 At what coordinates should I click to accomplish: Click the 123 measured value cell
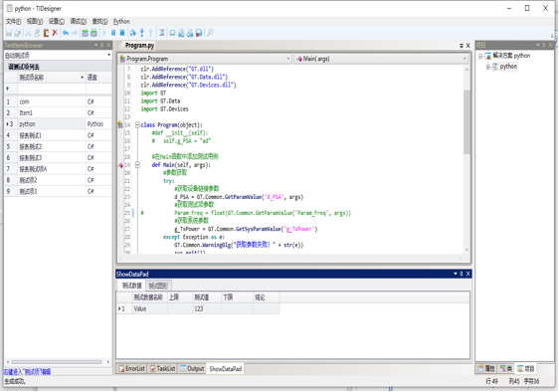coord(207,308)
